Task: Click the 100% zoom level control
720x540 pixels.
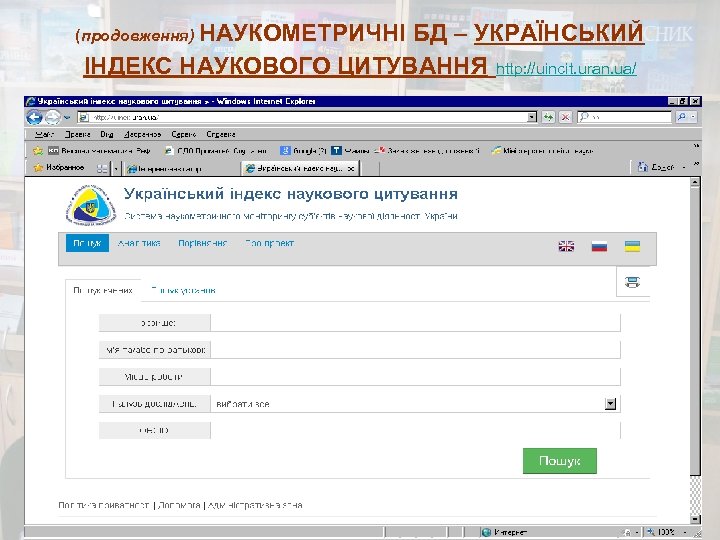Action: [x=665, y=532]
